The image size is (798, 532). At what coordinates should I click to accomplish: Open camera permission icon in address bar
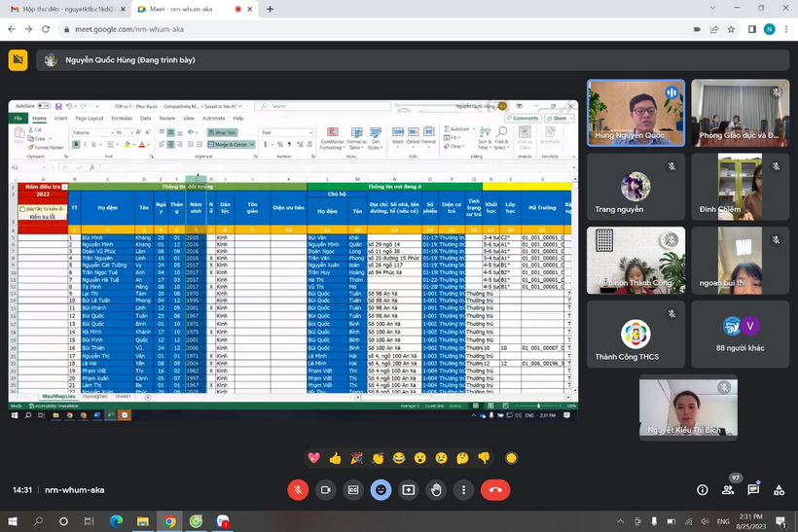(697, 29)
